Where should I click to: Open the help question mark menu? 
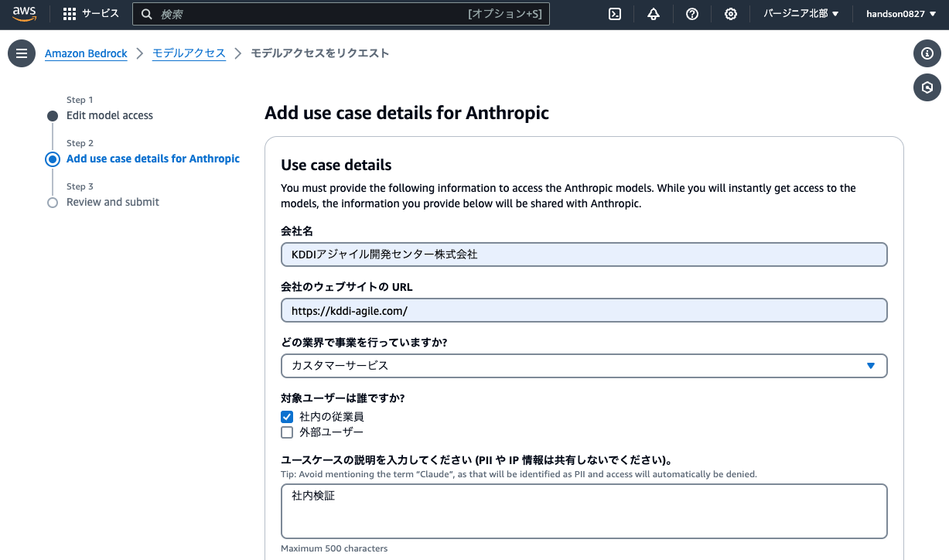[692, 14]
